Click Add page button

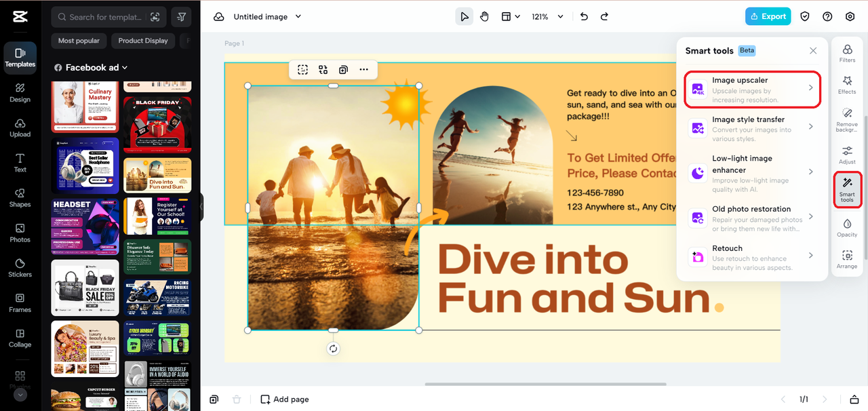coord(285,399)
